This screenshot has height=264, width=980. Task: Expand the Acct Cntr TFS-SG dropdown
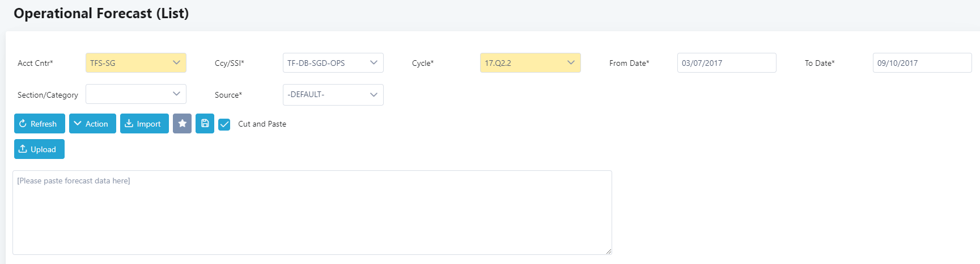(x=136, y=63)
